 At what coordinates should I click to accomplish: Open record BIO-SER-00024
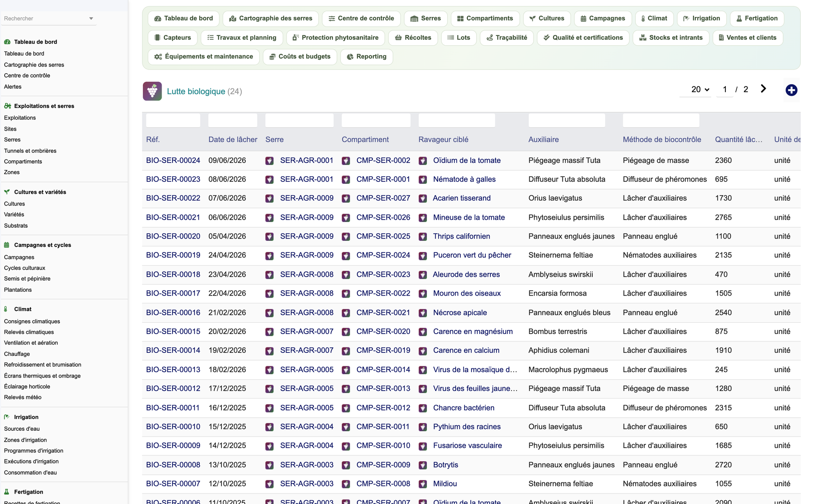[173, 161]
